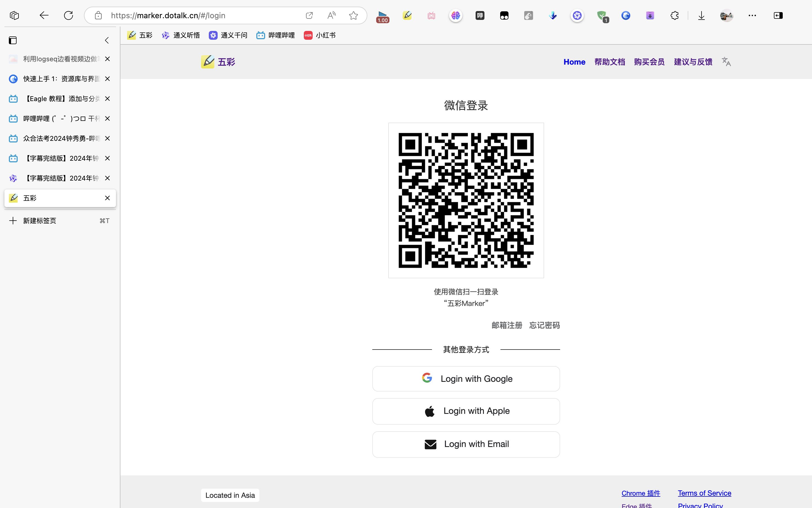
Task: Click the 哔 extension icon
Action: coord(480,15)
